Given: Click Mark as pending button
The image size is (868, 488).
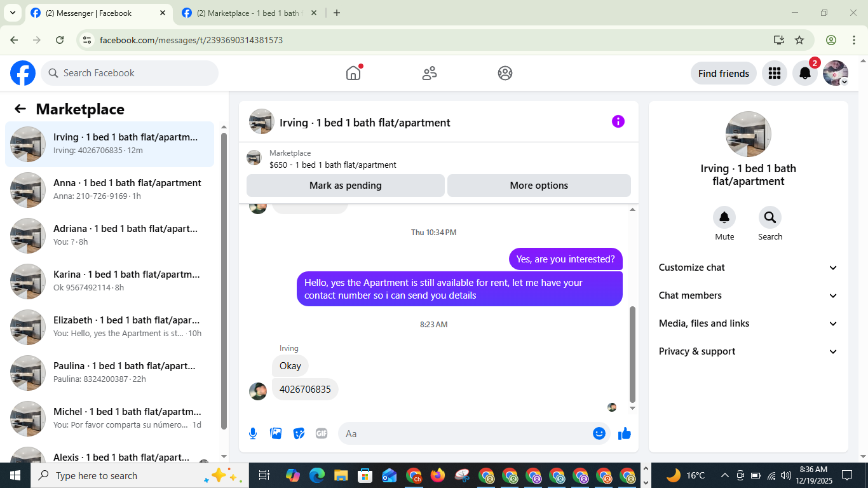Looking at the screenshot, I should (x=346, y=186).
